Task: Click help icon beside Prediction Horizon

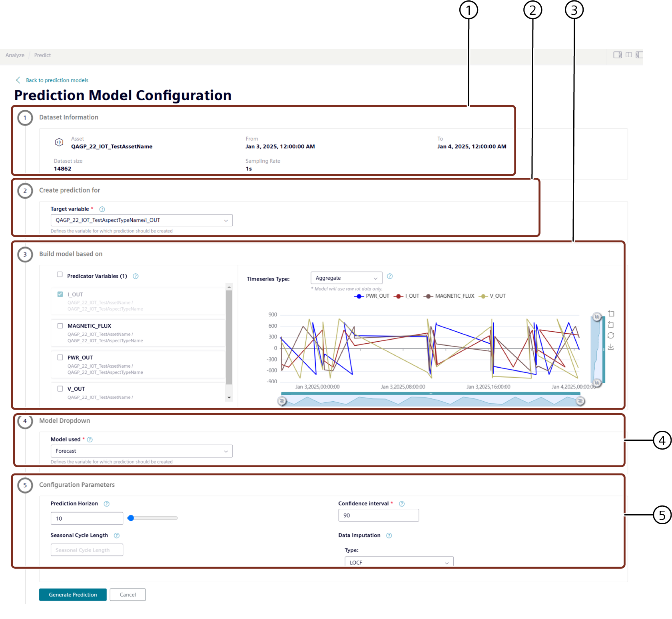Action: 107,504
